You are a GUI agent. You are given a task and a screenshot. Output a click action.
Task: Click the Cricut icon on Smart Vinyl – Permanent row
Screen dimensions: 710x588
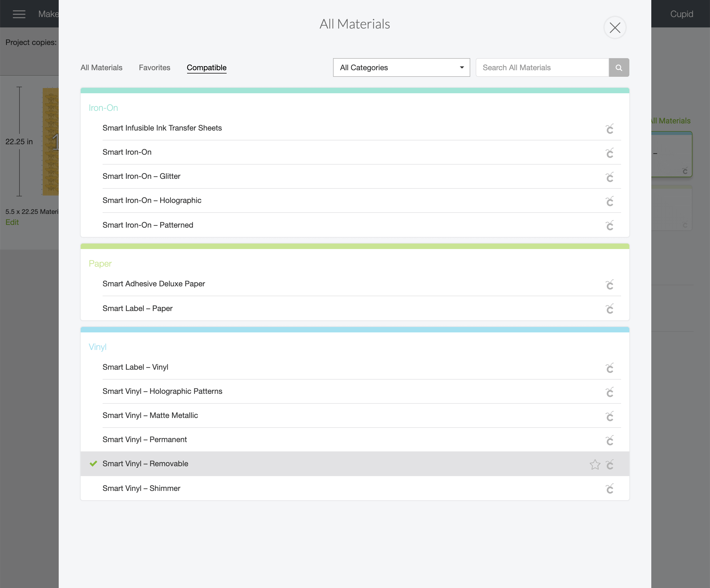[x=609, y=440]
